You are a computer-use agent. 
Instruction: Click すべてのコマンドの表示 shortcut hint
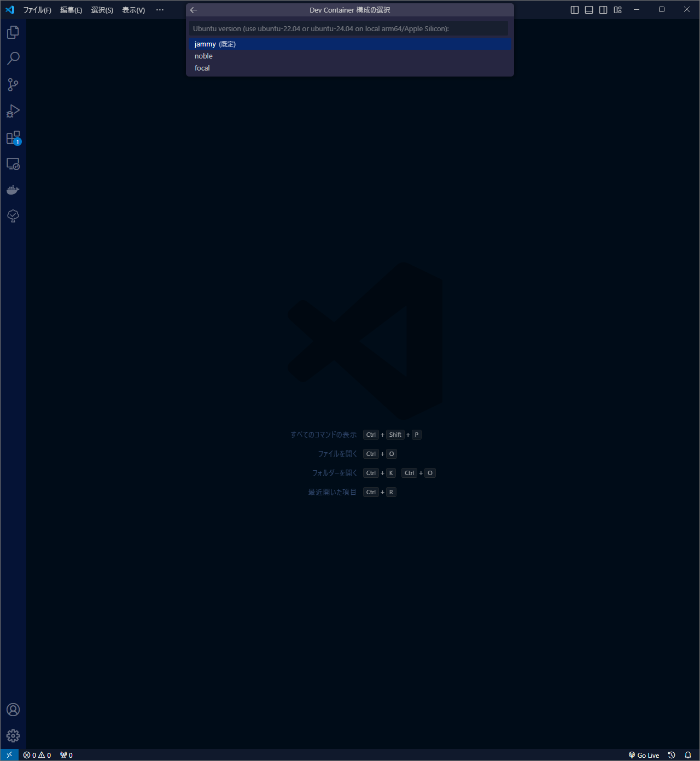[x=323, y=435]
